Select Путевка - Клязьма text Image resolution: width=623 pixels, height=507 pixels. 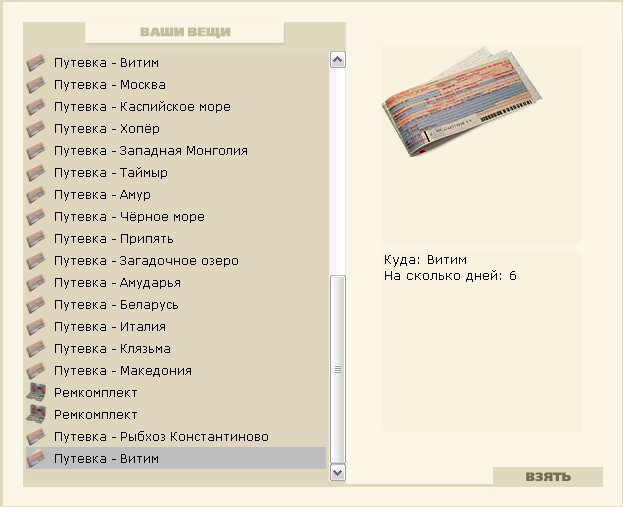tap(112, 349)
